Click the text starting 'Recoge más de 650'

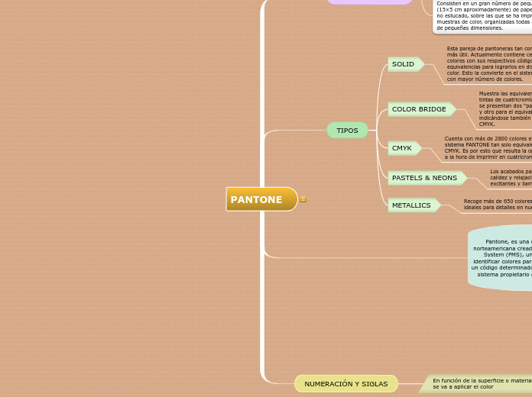point(498,204)
